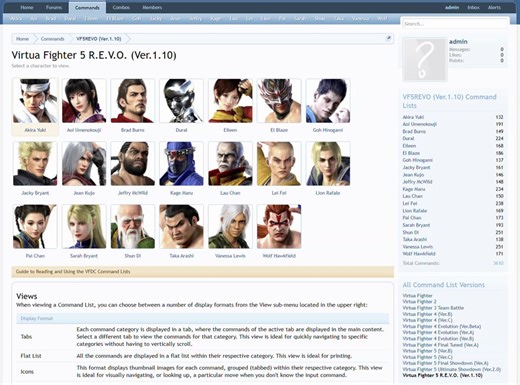Open Lei Fei in sidebar command list
520x385 pixels.
click(x=410, y=203)
